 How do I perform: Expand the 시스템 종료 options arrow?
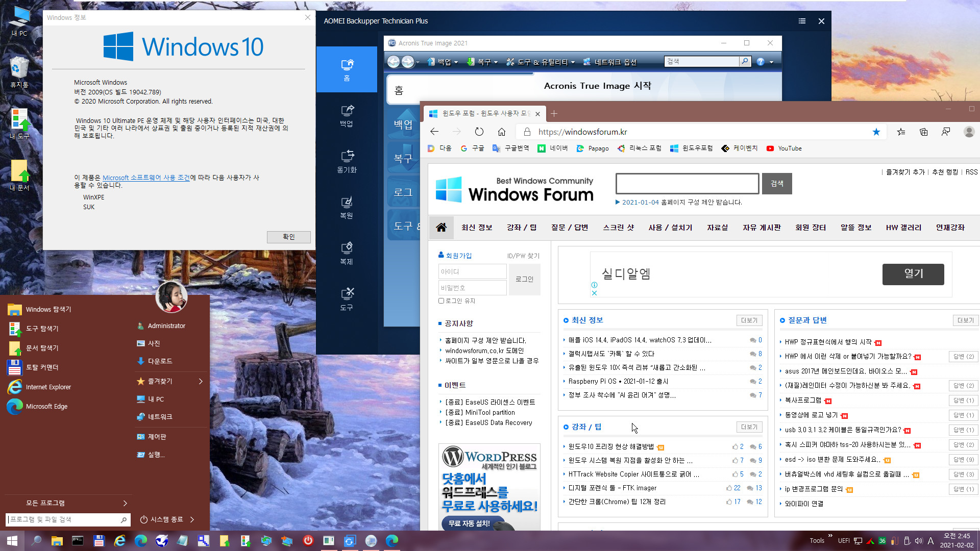coord(192,519)
